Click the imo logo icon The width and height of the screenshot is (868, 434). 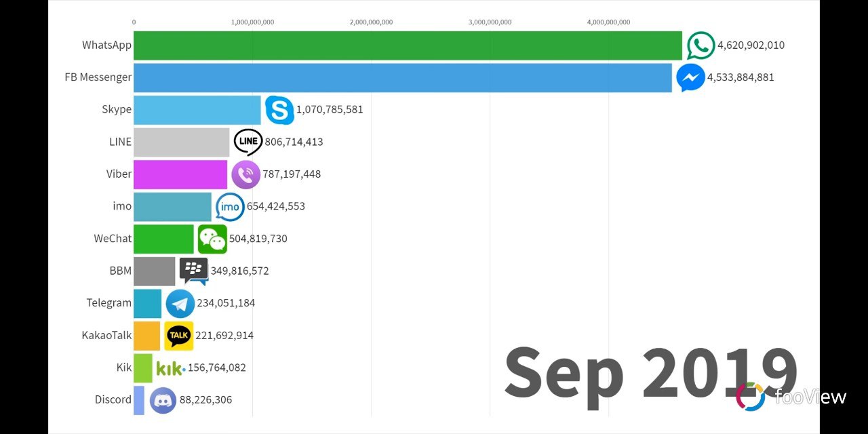pos(230,207)
